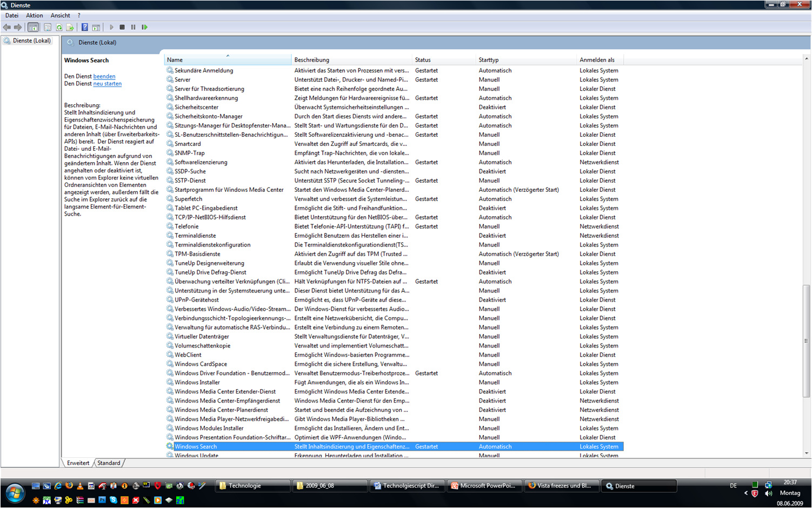This screenshot has width=812, height=508.
Task: Launch VLC cone icon in quick launch
Action: pyautogui.click(x=80, y=486)
